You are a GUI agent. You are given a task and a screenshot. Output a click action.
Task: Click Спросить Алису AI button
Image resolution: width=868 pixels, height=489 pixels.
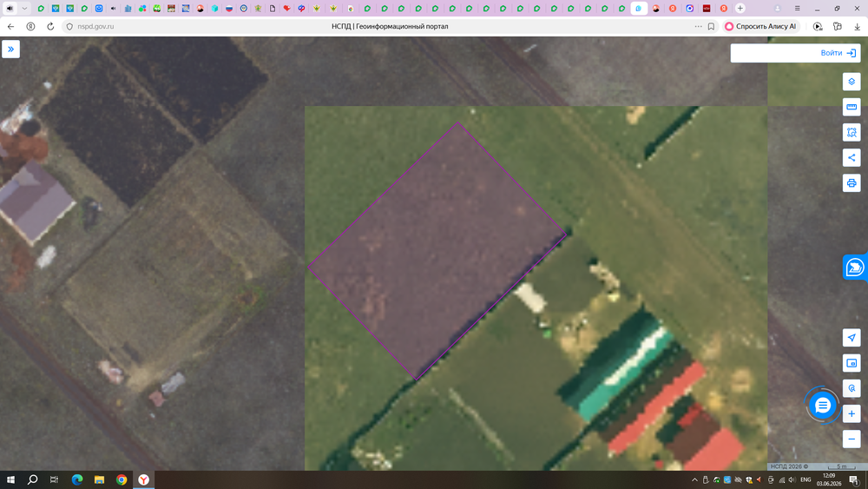[760, 26]
